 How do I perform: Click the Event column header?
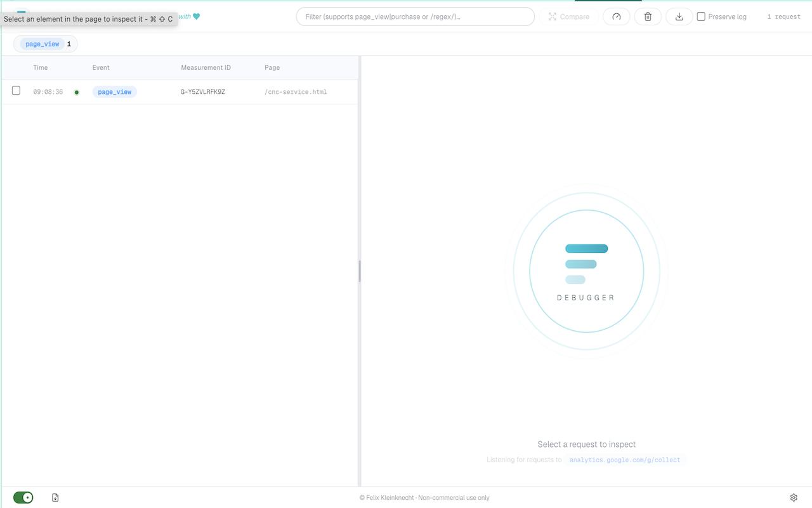coord(101,67)
